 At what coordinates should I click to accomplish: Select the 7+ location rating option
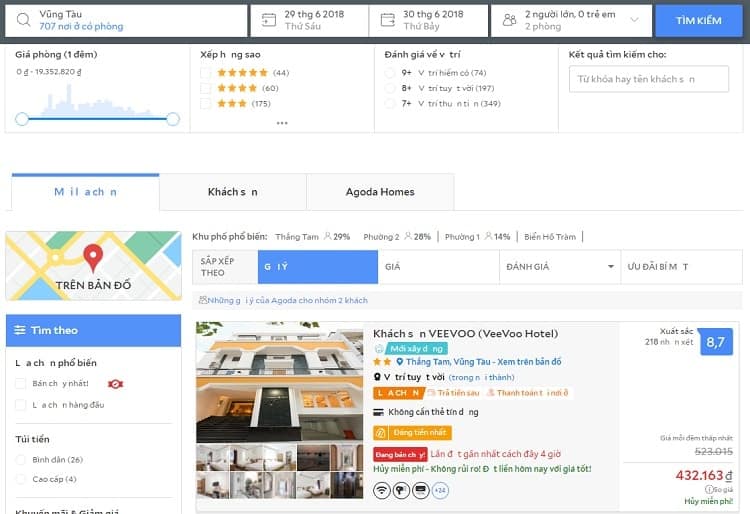click(390, 103)
